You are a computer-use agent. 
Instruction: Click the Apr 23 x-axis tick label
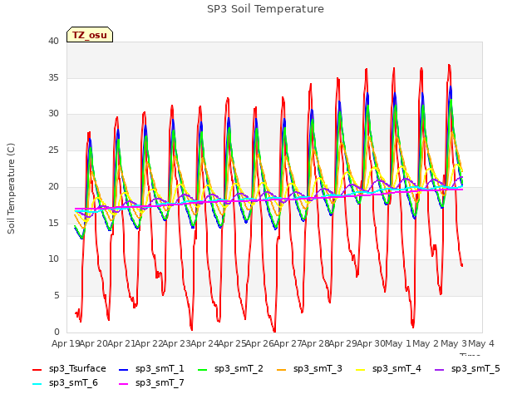177,343
